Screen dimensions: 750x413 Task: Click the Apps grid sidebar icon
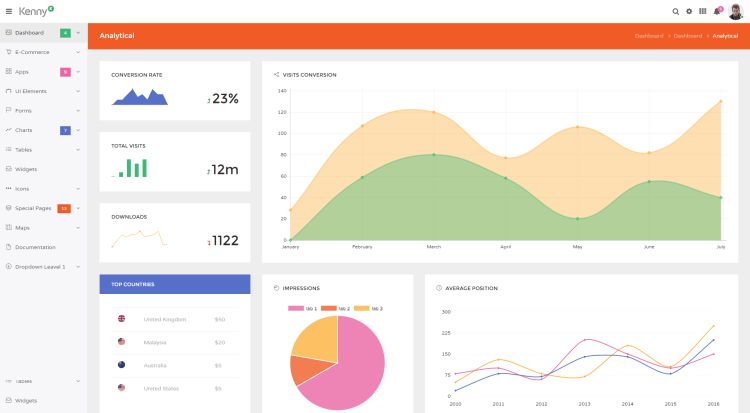click(9, 71)
